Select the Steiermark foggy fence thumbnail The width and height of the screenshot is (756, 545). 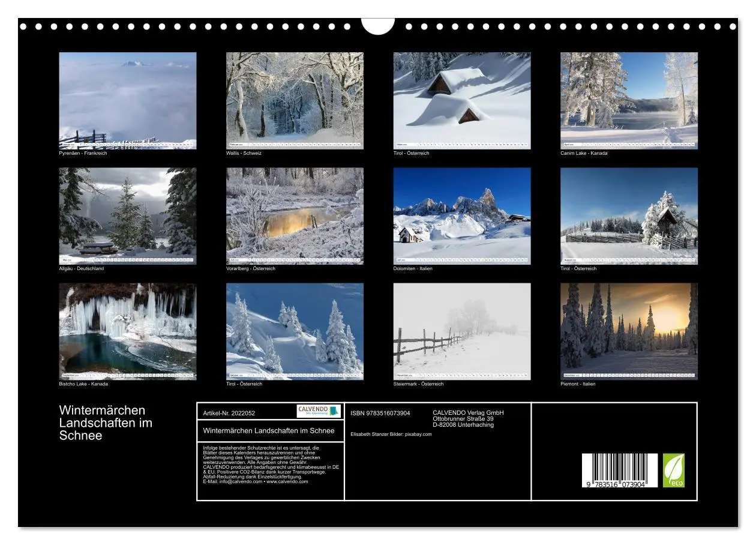point(462,331)
